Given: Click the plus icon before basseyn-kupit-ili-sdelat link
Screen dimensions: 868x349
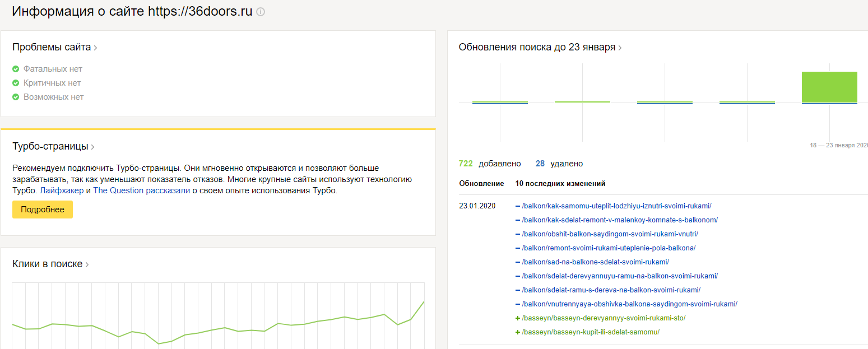Looking at the screenshot, I should 518,332.
